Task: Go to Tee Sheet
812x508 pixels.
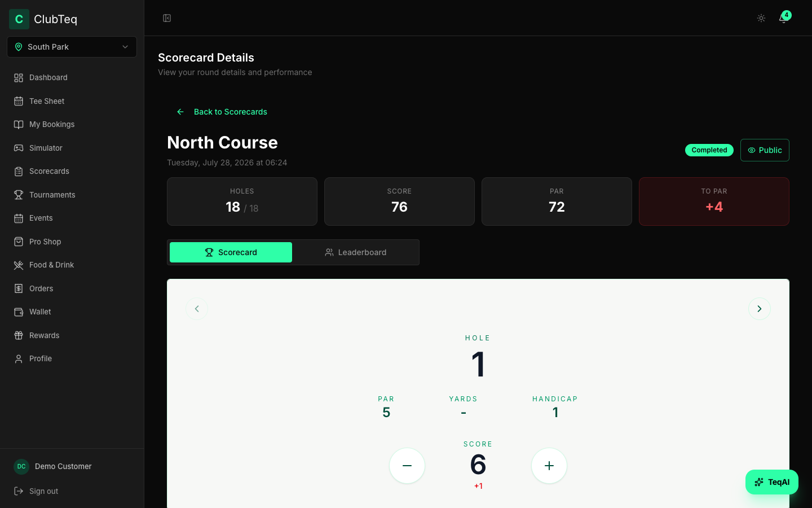Action: pos(72,101)
